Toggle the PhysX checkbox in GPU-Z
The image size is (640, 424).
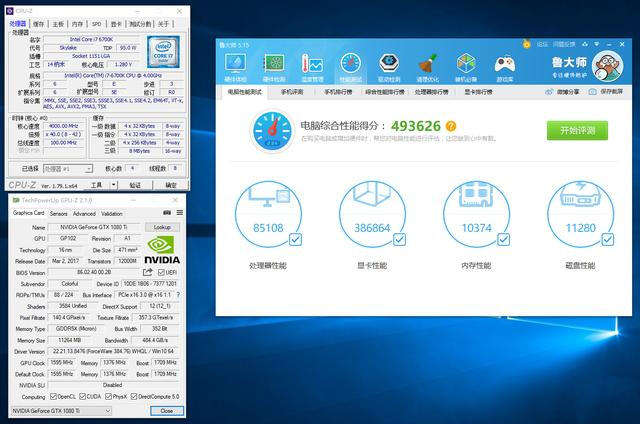coord(108,396)
